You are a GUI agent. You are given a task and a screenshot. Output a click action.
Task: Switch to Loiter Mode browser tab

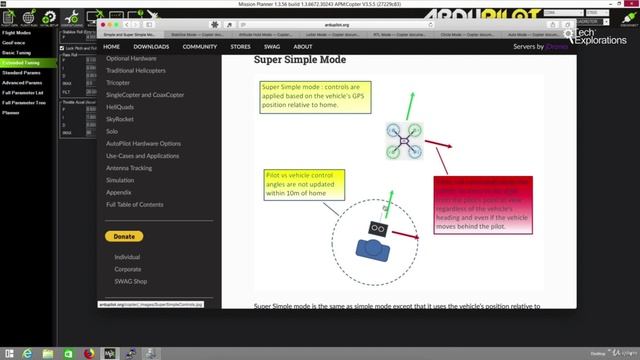(332, 35)
